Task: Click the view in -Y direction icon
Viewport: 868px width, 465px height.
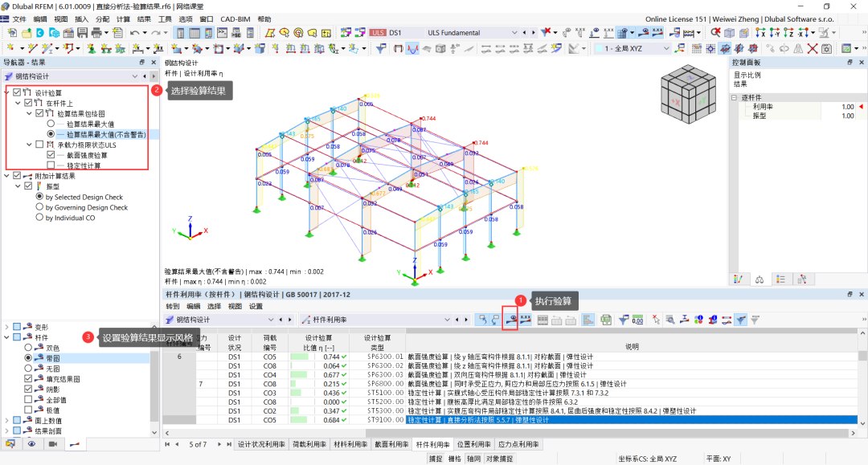Action: [x=775, y=33]
